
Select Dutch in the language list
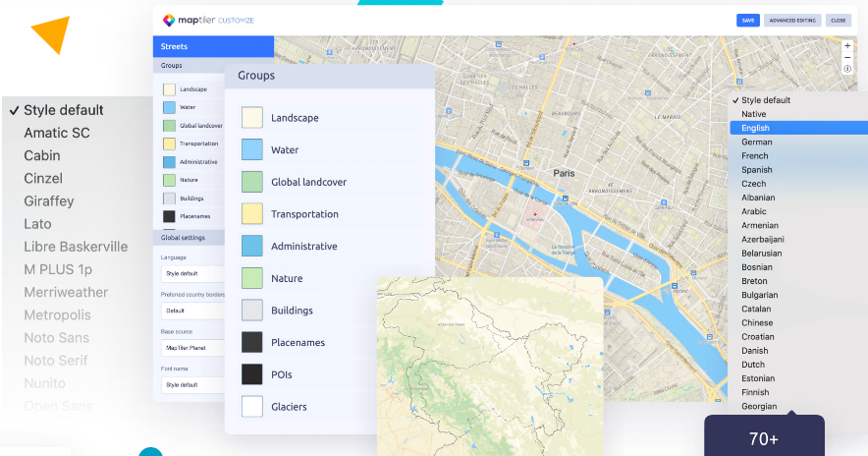pyautogui.click(x=753, y=365)
